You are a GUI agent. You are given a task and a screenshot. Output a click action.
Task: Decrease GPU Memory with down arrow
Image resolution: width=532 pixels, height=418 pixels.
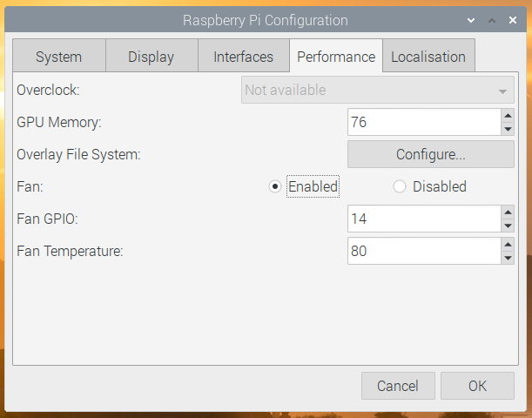[x=508, y=129]
